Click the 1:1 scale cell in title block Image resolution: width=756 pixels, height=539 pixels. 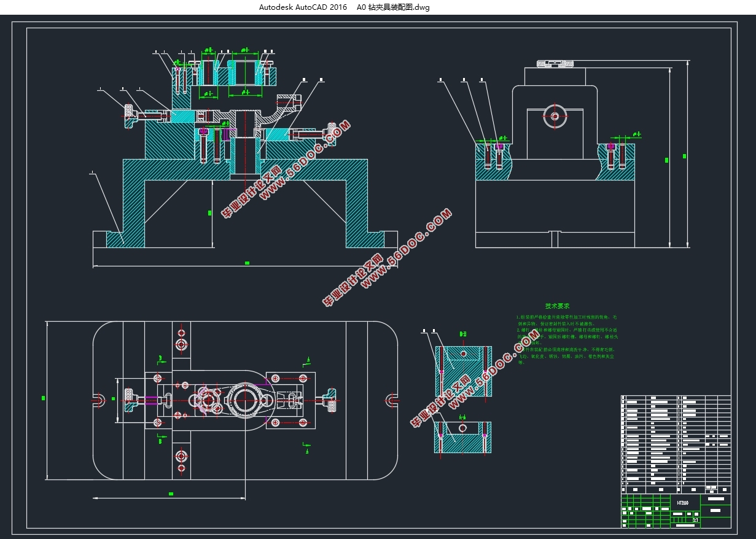[695, 520]
